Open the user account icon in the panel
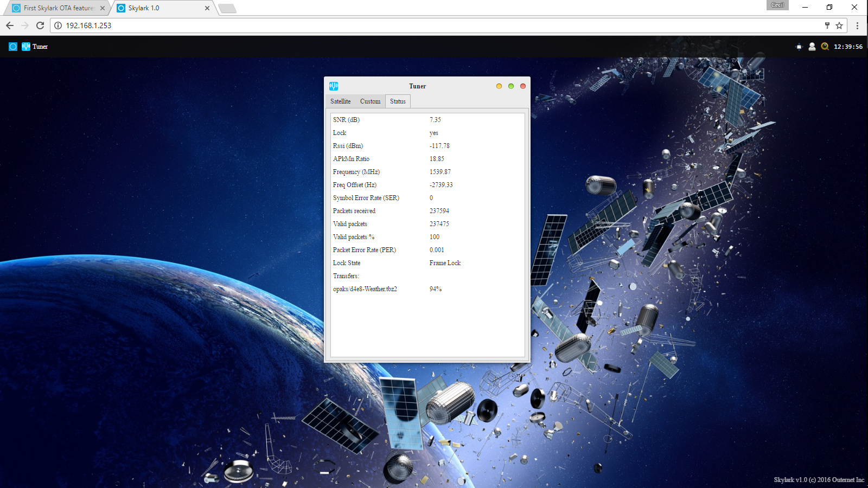The height and width of the screenshot is (488, 868). tap(812, 47)
